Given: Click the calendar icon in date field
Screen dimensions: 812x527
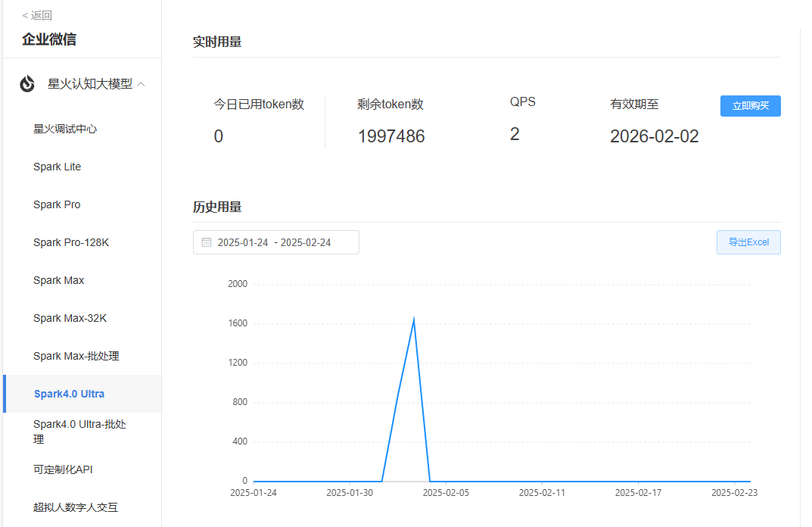Looking at the screenshot, I should 207,242.
